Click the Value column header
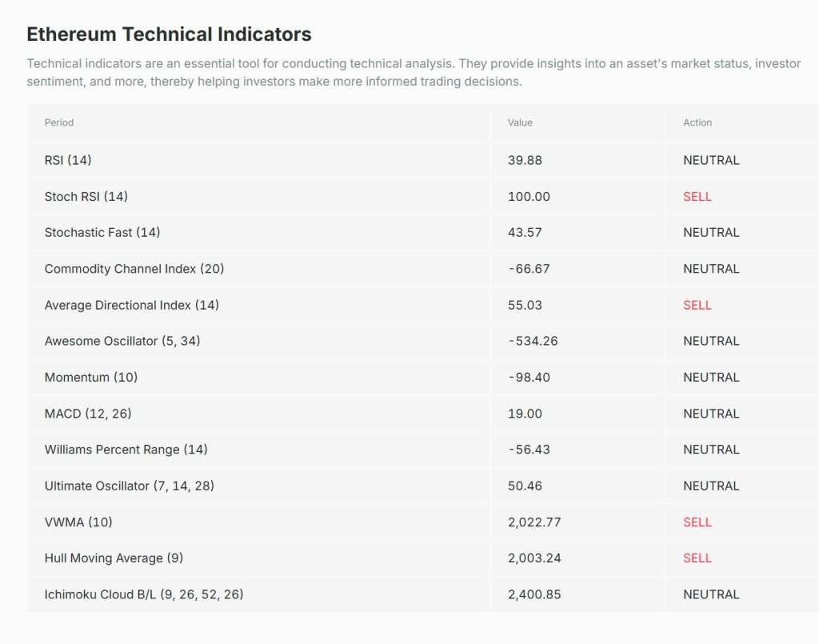The height and width of the screenshot is (644, 819). [x=520, y=122]
